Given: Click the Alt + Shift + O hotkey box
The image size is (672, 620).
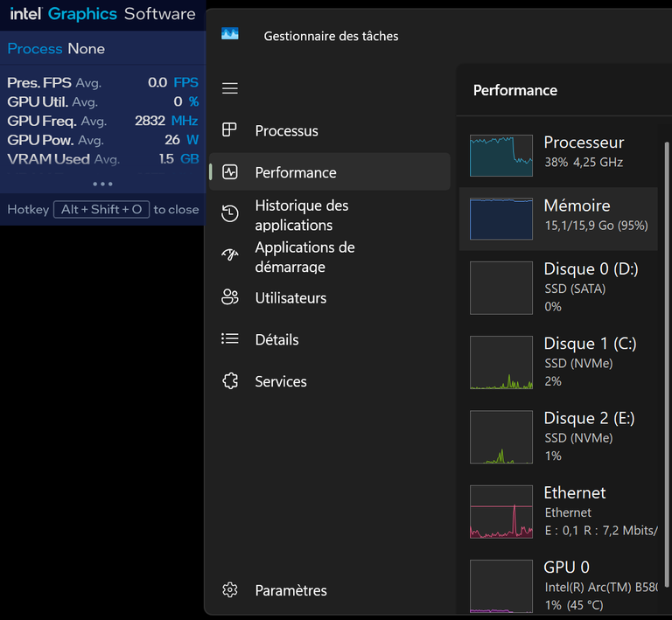Looking at the screenshot, I should [x=101, y=209].
